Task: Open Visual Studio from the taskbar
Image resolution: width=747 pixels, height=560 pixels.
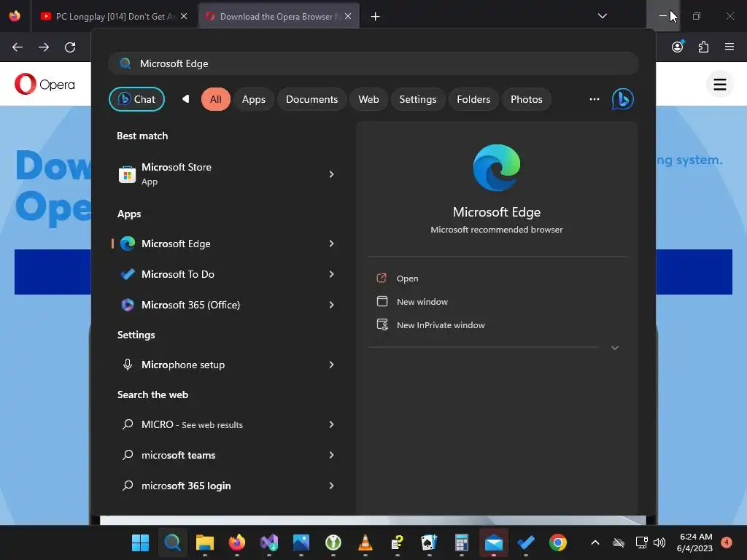Action: 269,542
